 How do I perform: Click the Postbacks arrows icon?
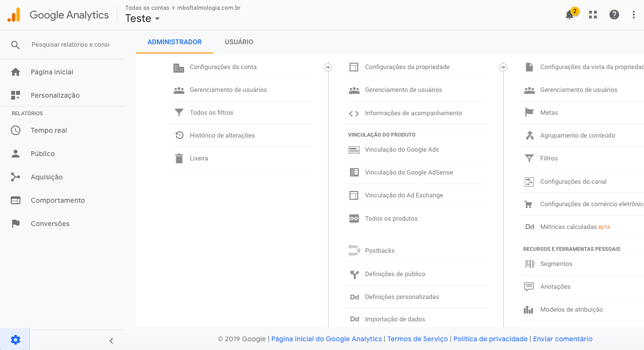pos(354,251)
